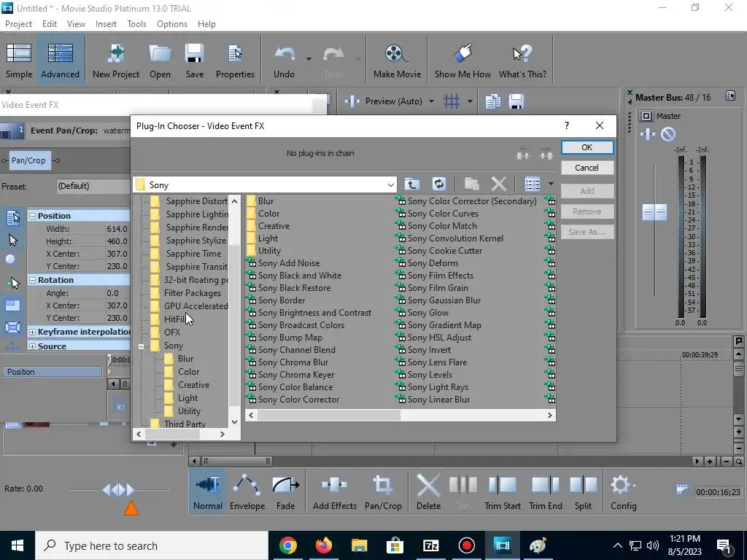Select the Normal edit tool
Viewport: 747px width, 560px height.
[x=208, y=492]
